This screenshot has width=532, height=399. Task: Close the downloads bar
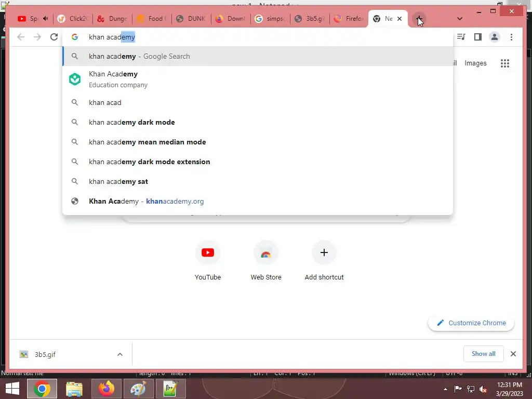point(513,354)
